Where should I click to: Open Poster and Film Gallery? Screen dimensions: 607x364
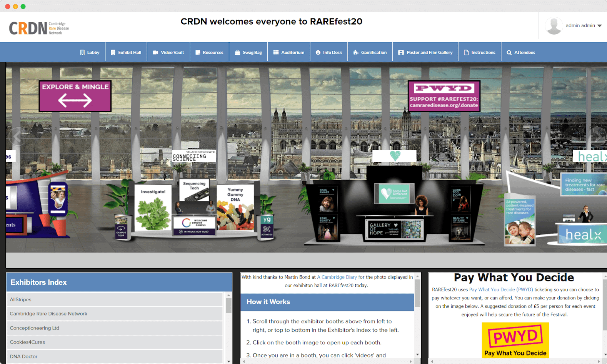pos(425,52)
